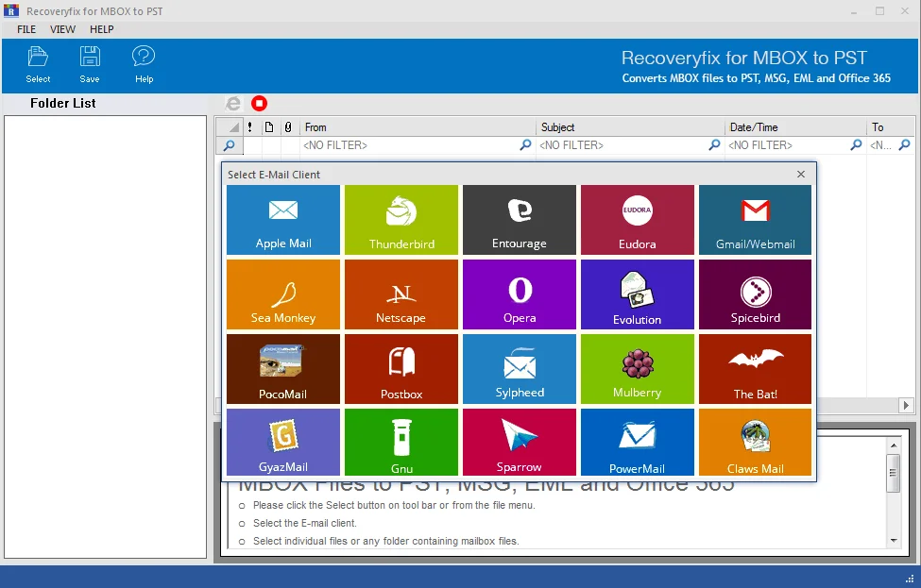This screenshot has height=588, width=921.
Task: Click the filter row magnifier at left
Action: pos(230,145)
